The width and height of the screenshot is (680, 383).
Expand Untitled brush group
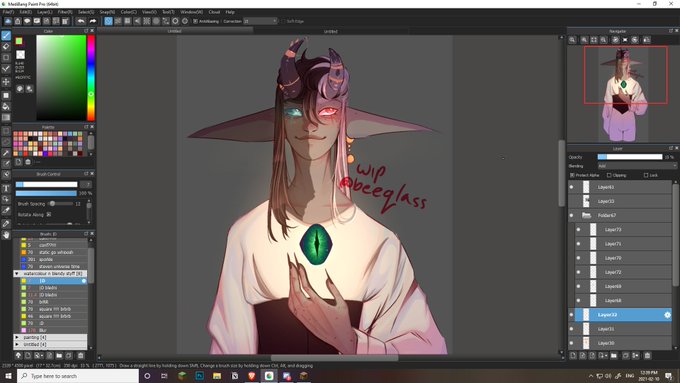click(x=16, y=344)
